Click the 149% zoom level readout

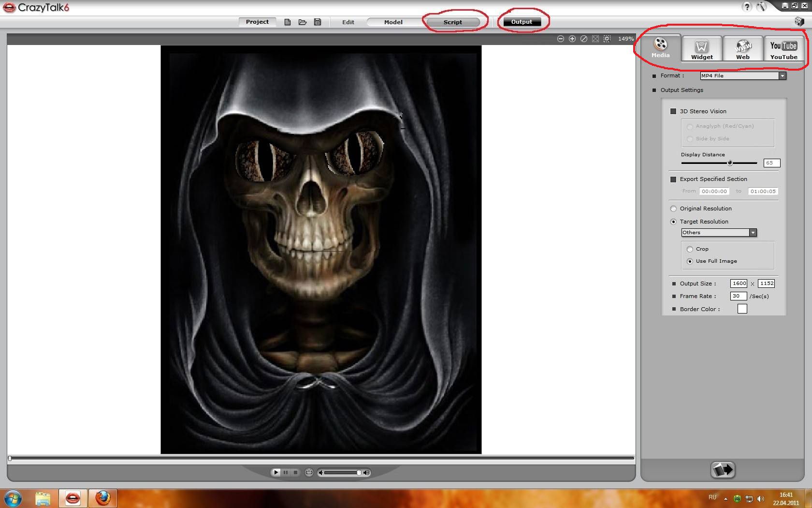pyautogui.click(x=625, y=39)
